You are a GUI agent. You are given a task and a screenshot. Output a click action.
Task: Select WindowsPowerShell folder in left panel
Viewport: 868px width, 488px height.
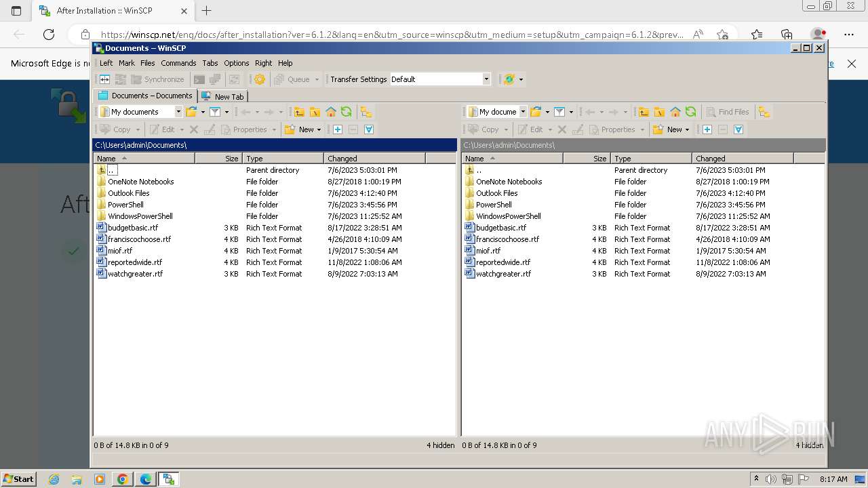click(x=140, y=216)
